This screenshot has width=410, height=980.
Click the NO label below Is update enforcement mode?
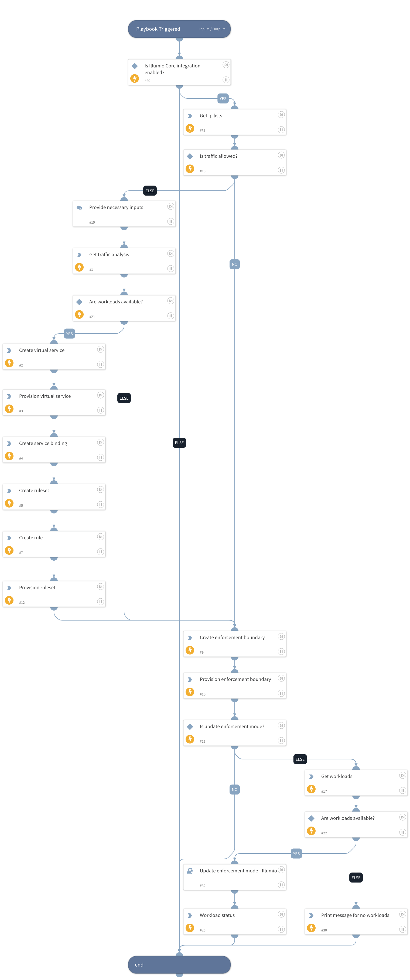point(234,789)
